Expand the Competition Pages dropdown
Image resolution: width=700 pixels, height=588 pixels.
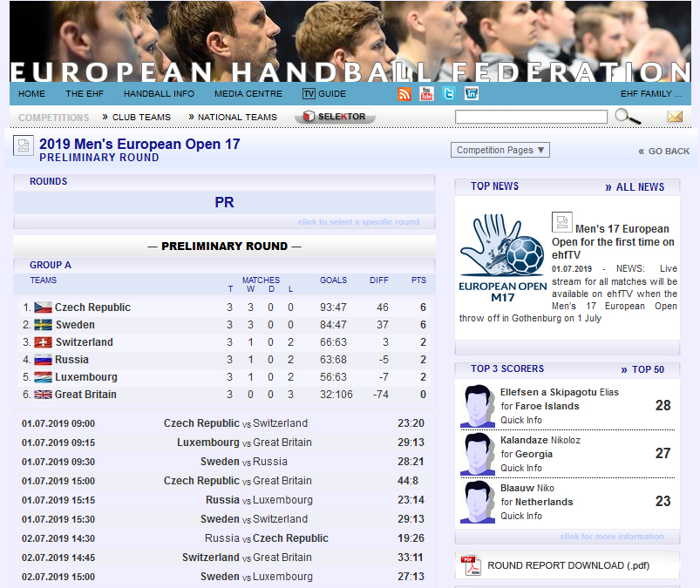point(500,150)
